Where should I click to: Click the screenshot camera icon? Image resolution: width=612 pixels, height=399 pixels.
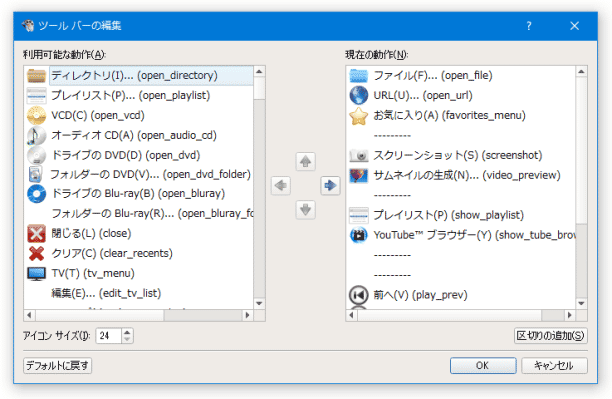(x=358, y=155)
